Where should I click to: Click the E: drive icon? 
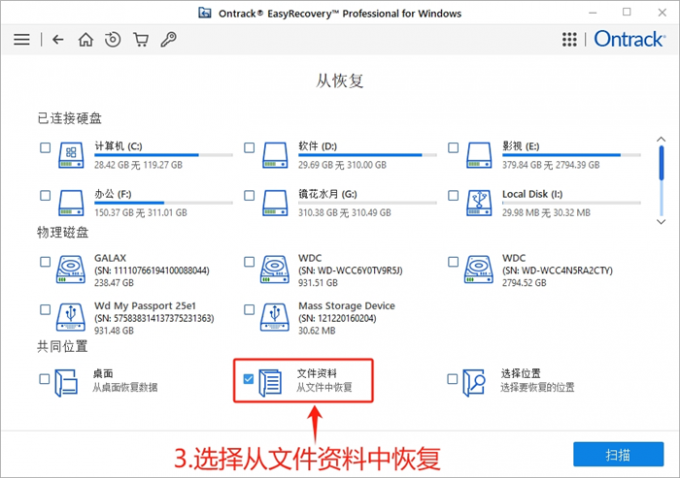tap(479, 155)
